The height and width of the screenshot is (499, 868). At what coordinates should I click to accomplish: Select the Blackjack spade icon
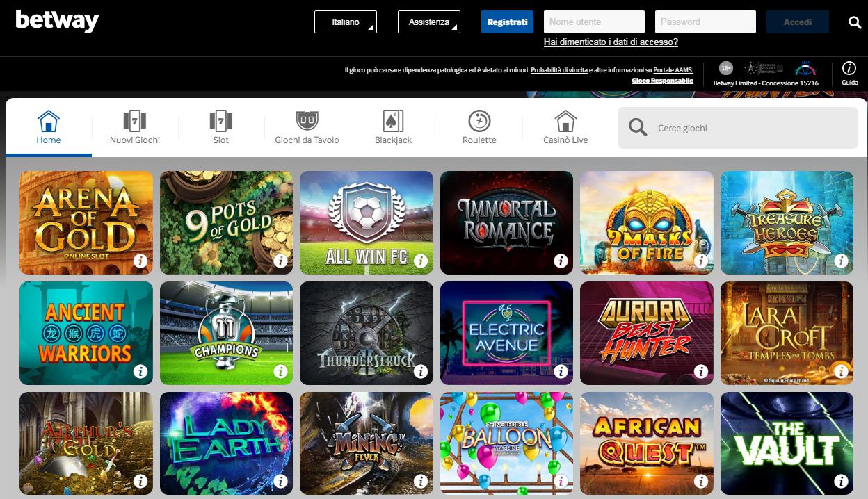392,120
